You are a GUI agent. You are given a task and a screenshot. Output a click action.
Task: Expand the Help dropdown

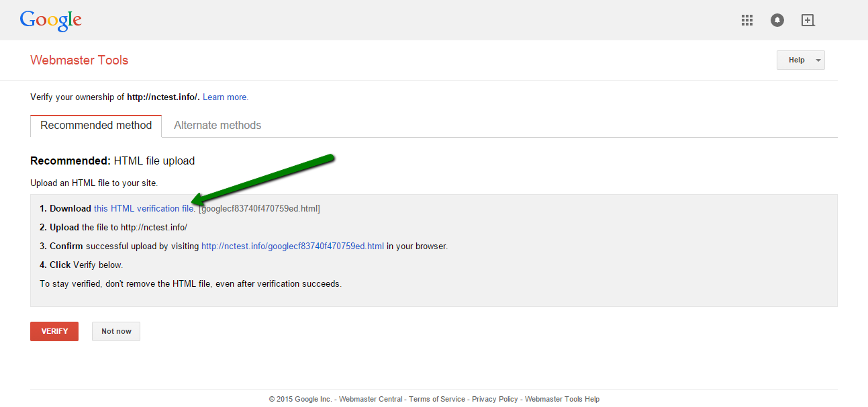tap(800, 60)
